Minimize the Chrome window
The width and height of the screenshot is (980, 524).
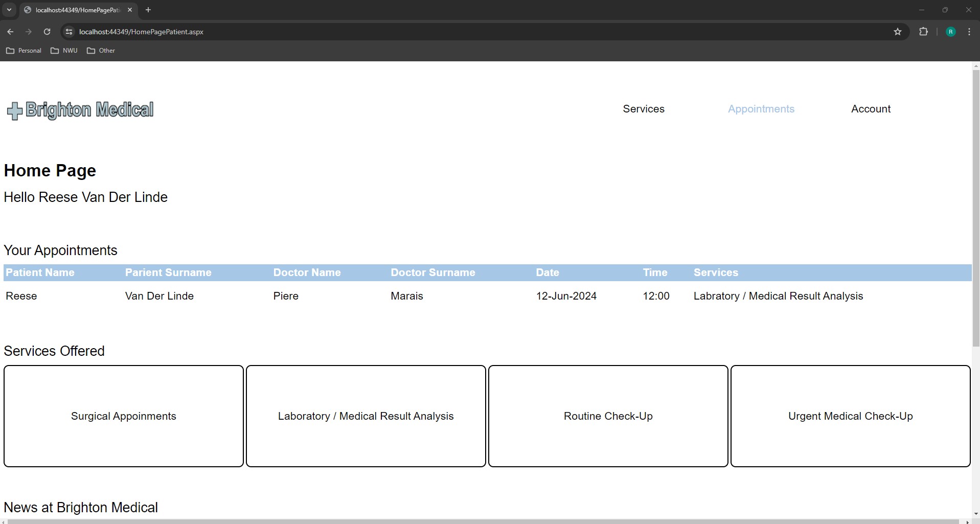[922, 10]
